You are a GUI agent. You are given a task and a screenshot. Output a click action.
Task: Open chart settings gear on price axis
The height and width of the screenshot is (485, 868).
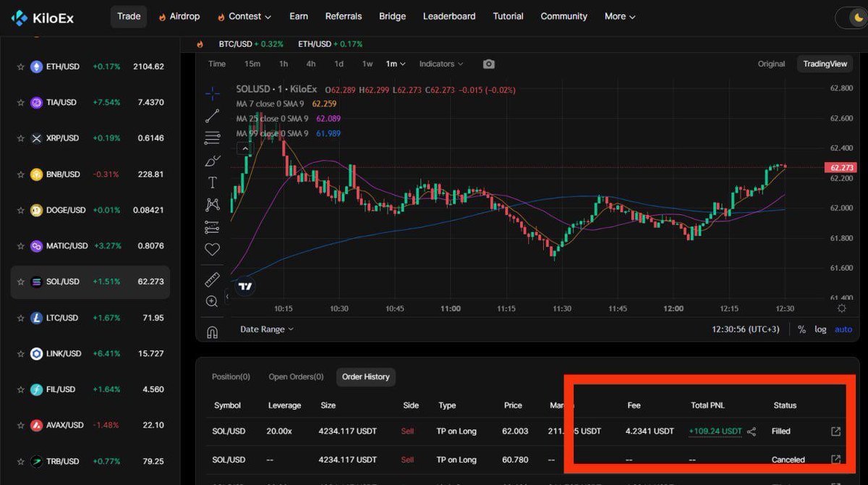pos(842,308)
